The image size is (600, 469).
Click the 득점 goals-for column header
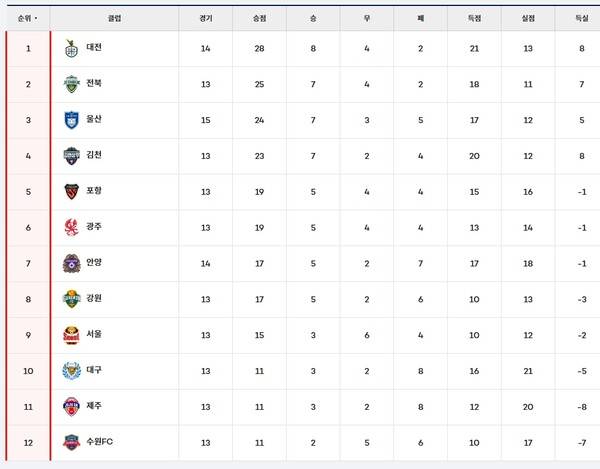[x=475, y=18]
